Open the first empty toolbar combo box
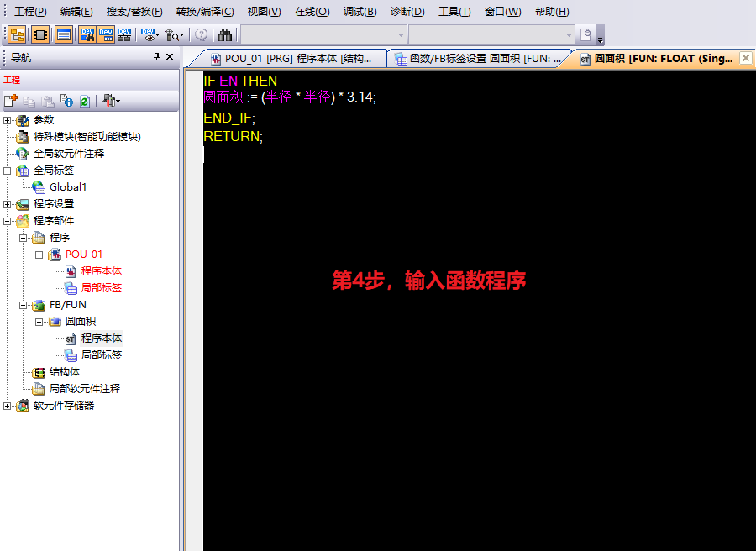Viewport: 756px width, 551px height. (x=323, y=34)
